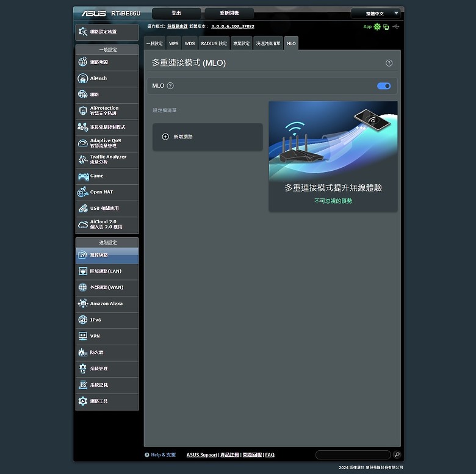Viewport: 476px width, 474px height.
Task: Switch to the WDS tab
Action: (190, 43)
